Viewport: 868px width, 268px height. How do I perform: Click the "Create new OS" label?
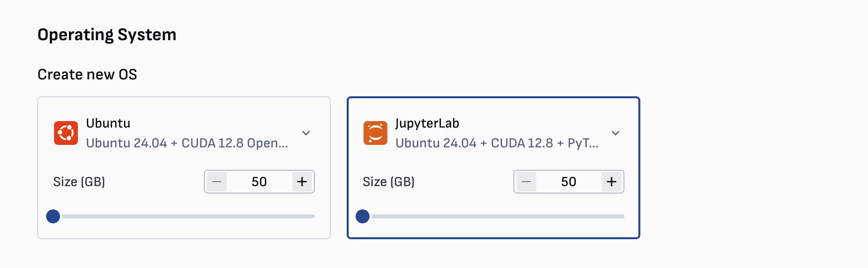click(x=87, y=74)
